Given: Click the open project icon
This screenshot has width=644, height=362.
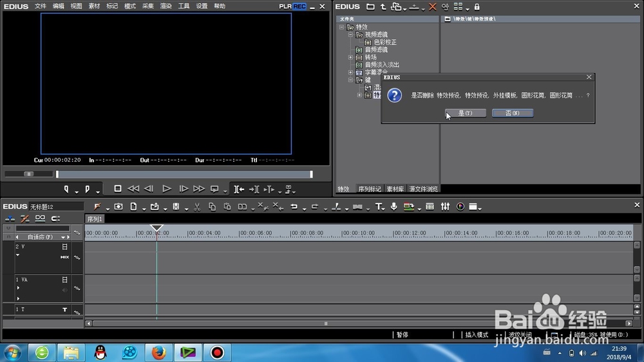Looking at the screenshot, I should click(155, 206).
